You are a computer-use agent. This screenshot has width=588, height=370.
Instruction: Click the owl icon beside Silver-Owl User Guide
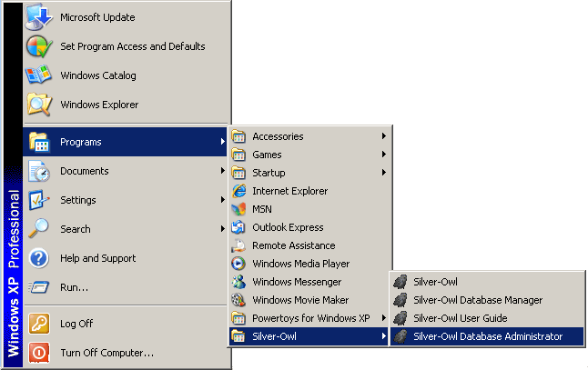400,318
